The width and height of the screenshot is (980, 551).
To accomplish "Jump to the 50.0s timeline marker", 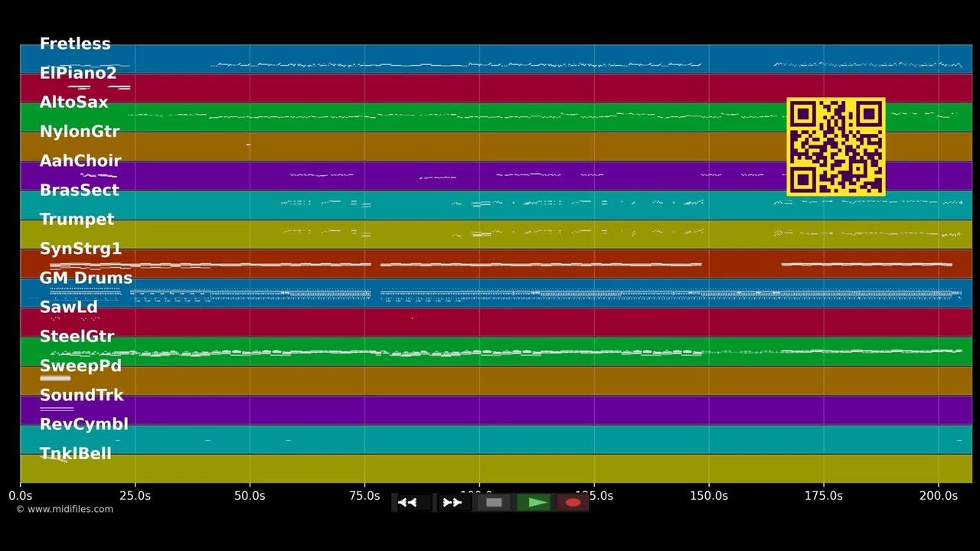I will click(x=250, y=496).
